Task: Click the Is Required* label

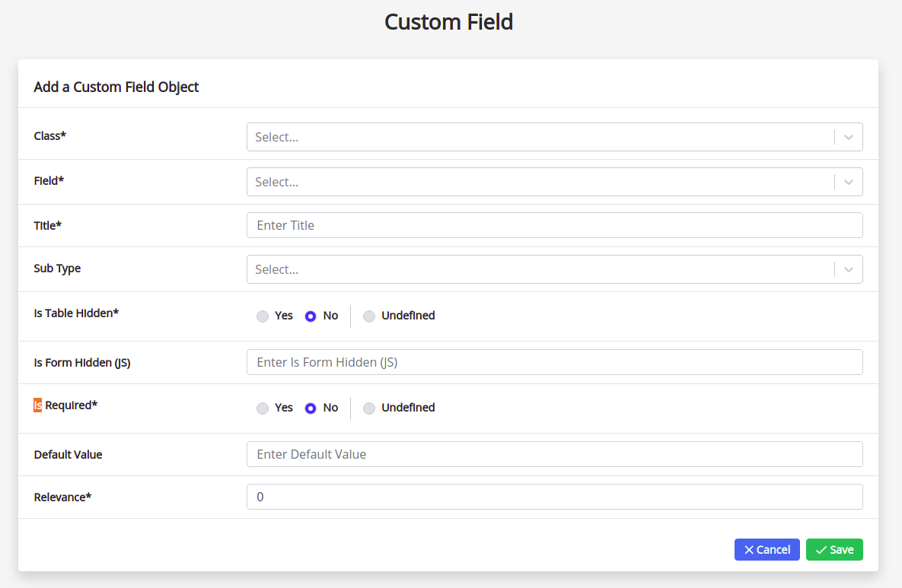Action: tap(65, 405)
